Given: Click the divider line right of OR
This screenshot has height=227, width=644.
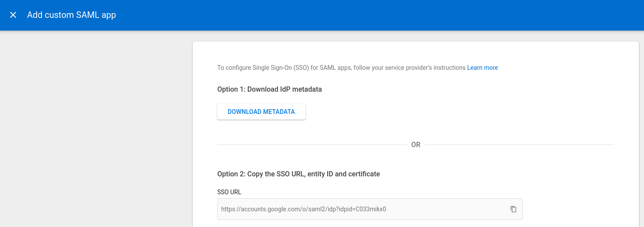Looking at the screenshot, I should click(519, 145).
